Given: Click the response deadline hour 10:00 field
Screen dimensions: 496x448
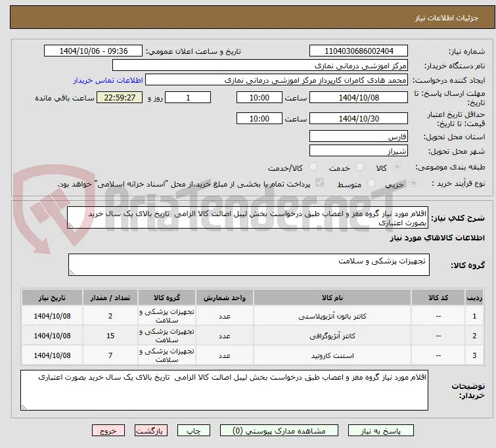Looking at the screenshot, I should click(x=259, y=97).
